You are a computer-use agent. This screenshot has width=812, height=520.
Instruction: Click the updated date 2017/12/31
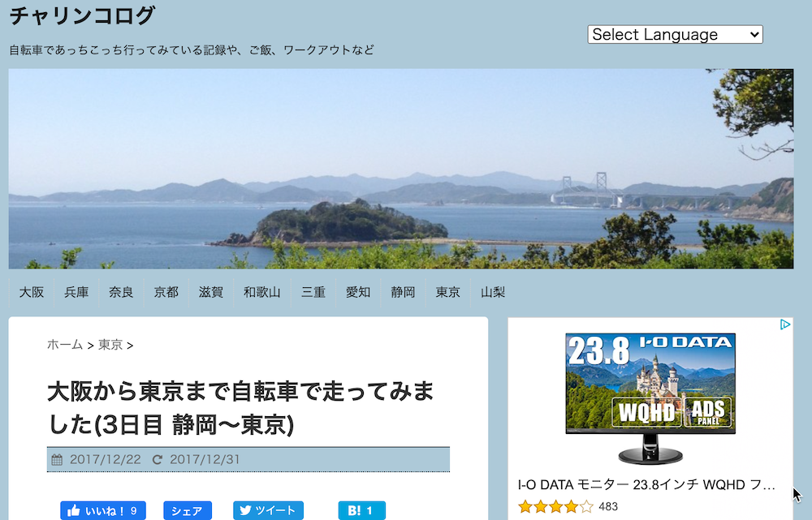click(x=205, y=459)
